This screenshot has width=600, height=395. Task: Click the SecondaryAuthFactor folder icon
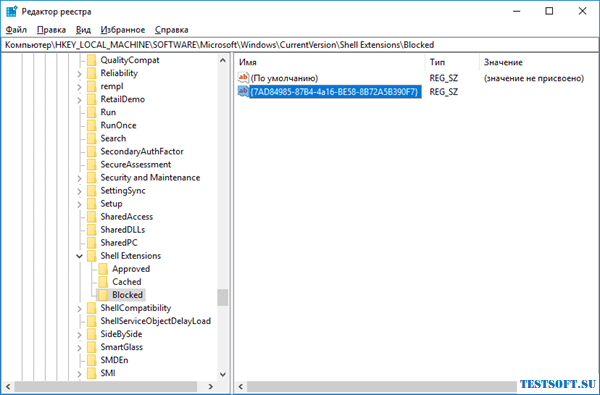click(x=91, y=152)
